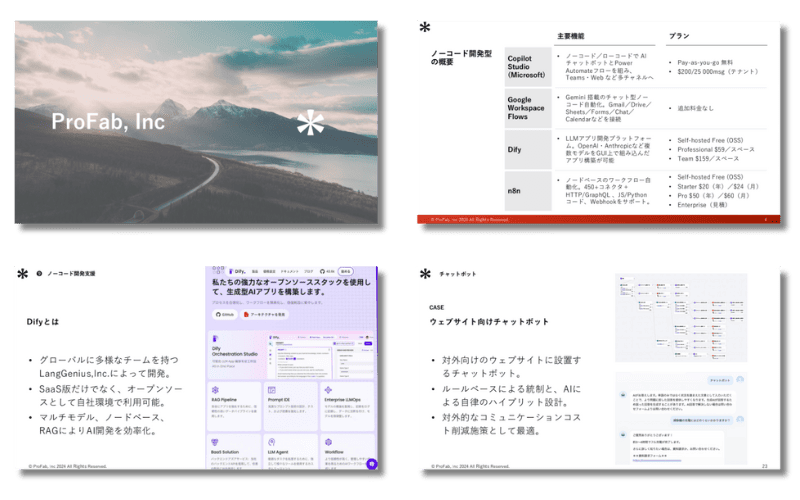Click the RAG Pipeline card icon
Screen dimensions: 800x500
point(215,387)
